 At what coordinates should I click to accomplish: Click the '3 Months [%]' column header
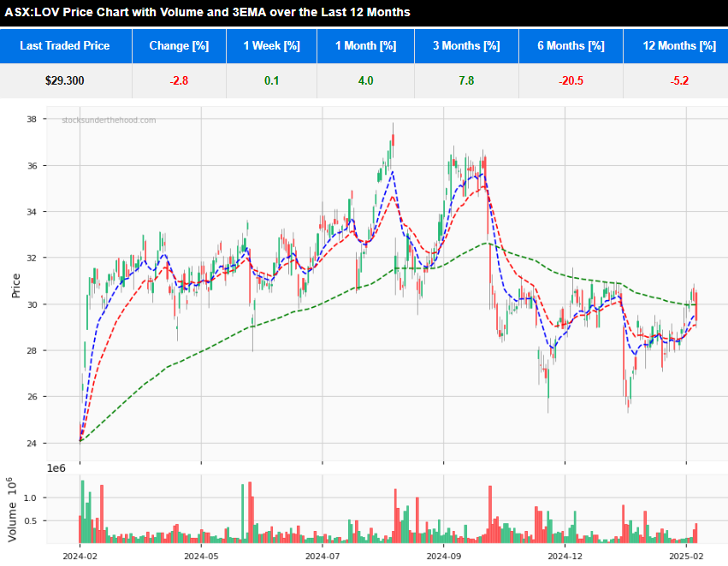click(466, 46)
